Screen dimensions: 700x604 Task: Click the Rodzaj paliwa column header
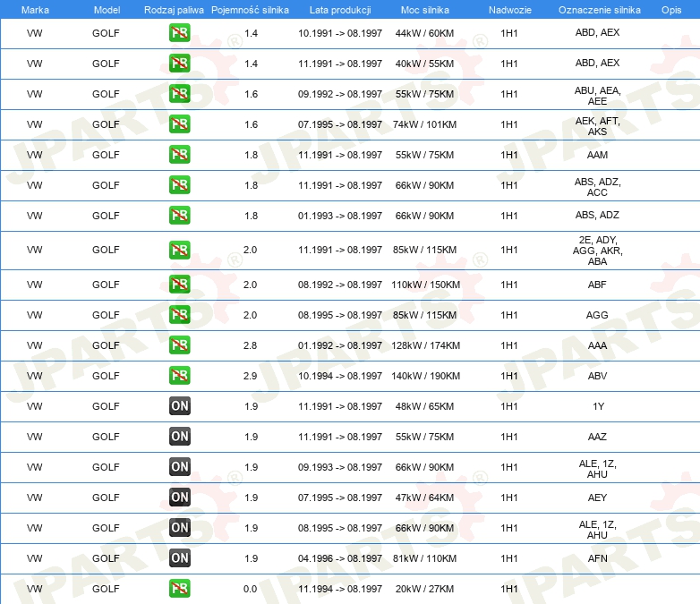[x=174, y=10]
